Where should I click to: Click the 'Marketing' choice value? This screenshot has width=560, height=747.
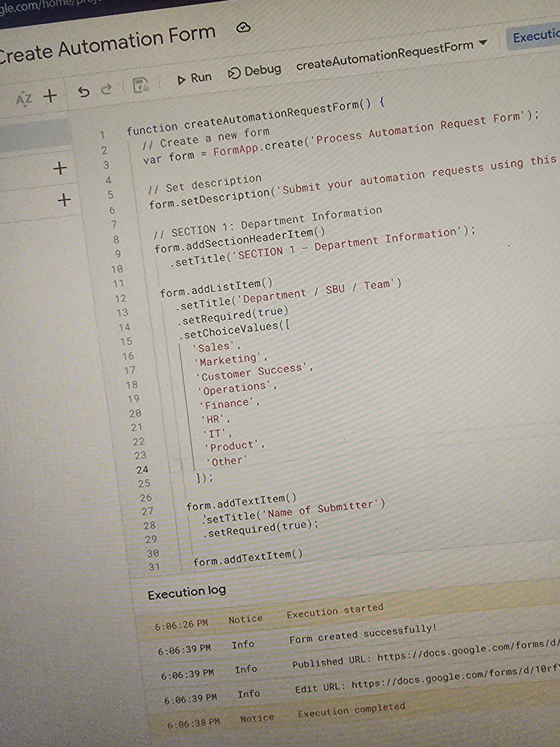[231, 359]
